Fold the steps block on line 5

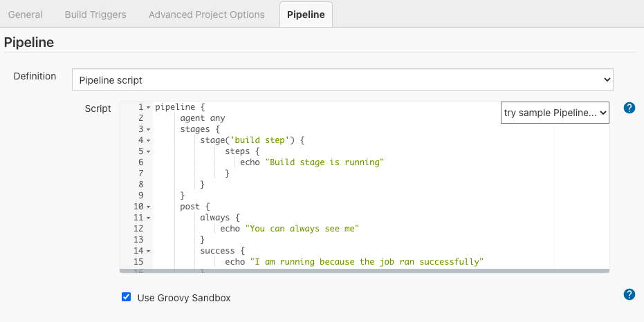pyautogui.click(x=148, y=152)
